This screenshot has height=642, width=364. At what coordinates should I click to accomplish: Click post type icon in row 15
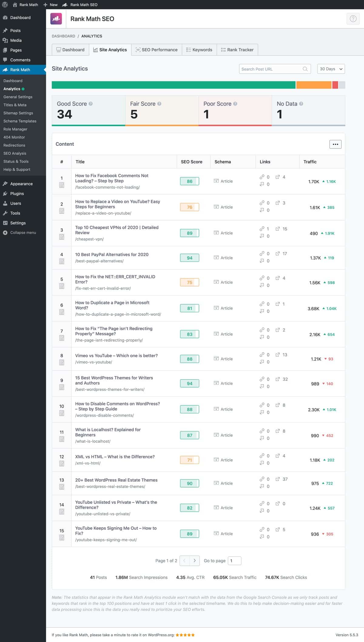tap(62, 538)
